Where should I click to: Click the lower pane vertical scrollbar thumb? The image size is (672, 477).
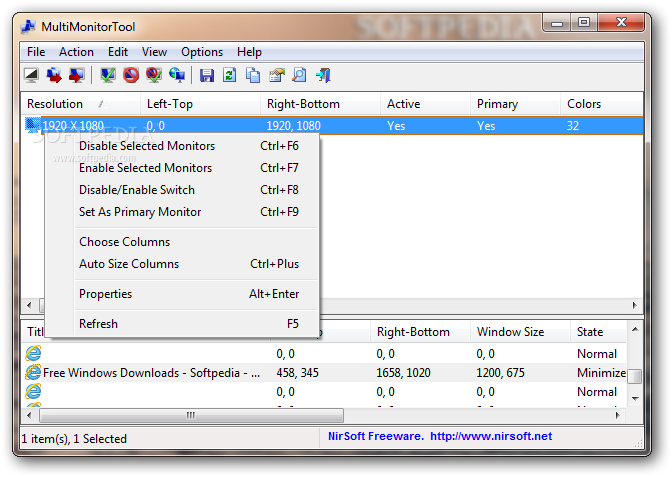point(635,376)
